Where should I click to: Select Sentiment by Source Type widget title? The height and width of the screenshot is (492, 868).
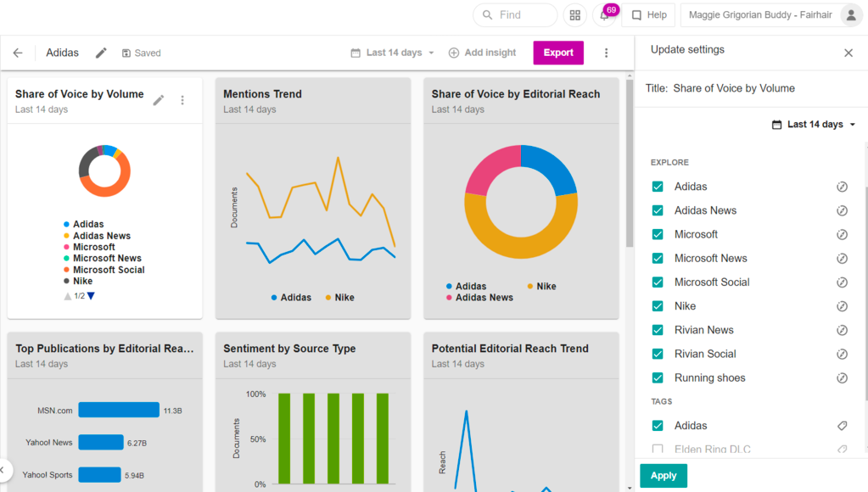(x=289, y=349)
